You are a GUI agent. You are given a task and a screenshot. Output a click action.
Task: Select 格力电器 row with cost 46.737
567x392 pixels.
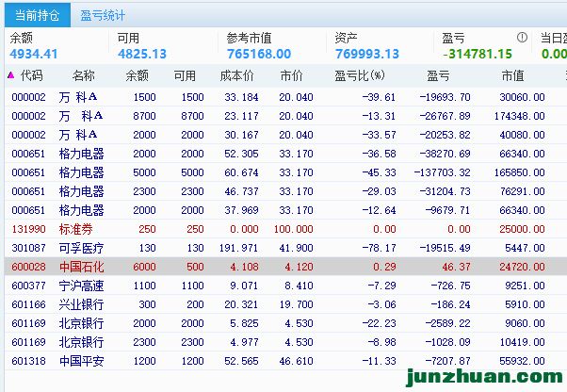click(x=285, y=191)
